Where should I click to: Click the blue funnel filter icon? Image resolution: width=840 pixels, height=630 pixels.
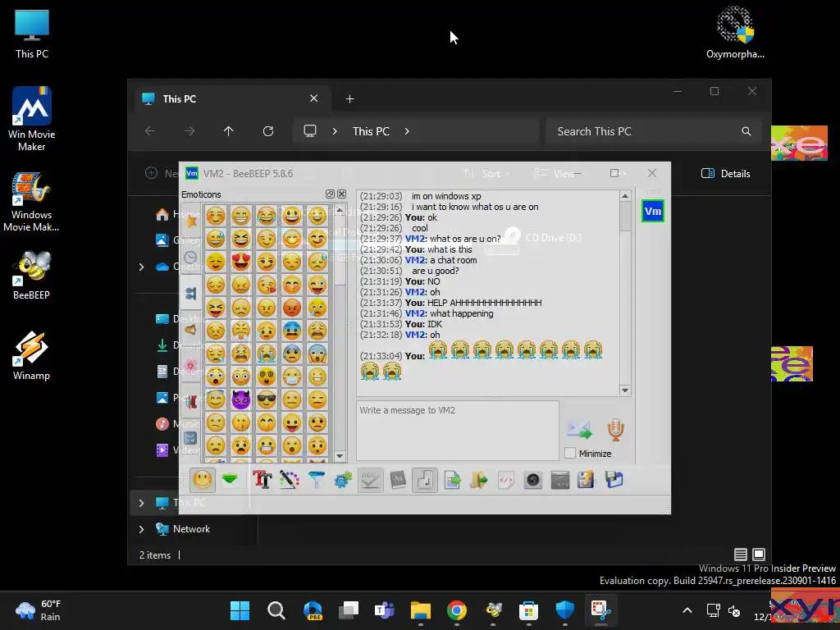[317, 479]
